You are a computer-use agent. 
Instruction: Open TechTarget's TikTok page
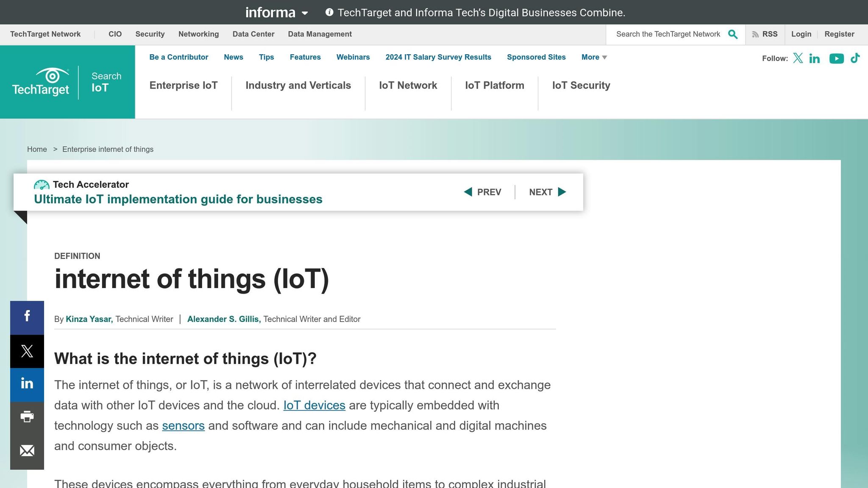[x=855, y=58]
